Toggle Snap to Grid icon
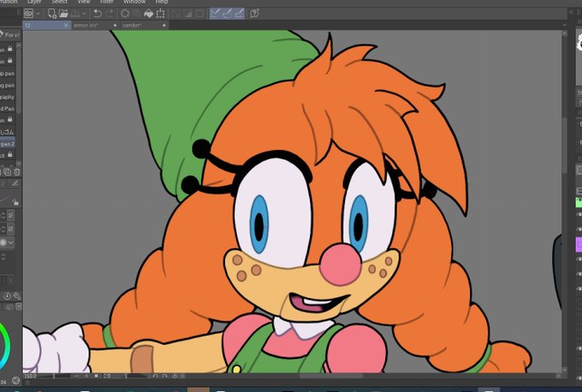 pyautogui.click(x=240, y=14)
